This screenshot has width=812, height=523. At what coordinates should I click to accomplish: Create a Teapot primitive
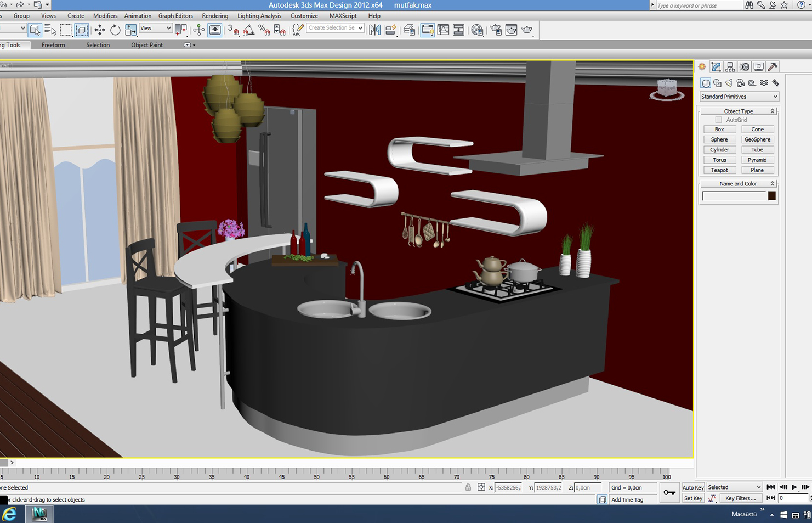coord(719,170)
